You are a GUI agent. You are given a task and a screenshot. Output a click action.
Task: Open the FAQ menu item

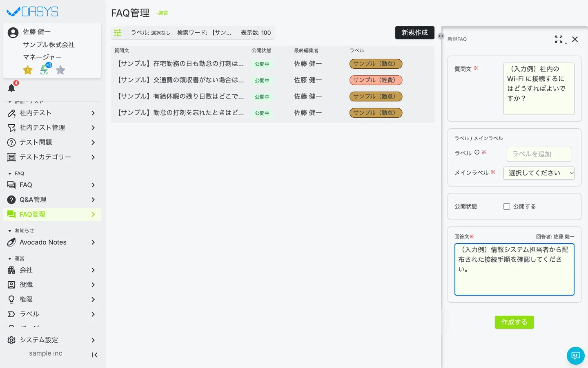tap(52, 185)
